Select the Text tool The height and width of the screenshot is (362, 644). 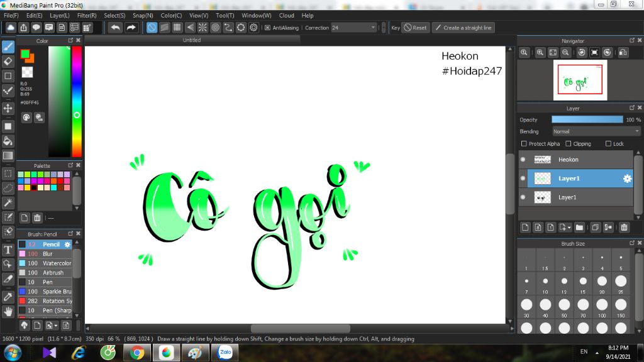8,250
